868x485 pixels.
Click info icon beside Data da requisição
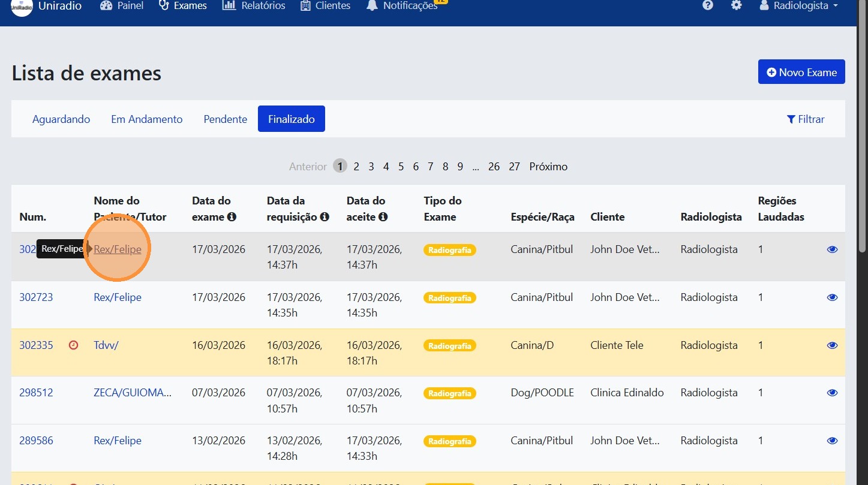point(325,217)
